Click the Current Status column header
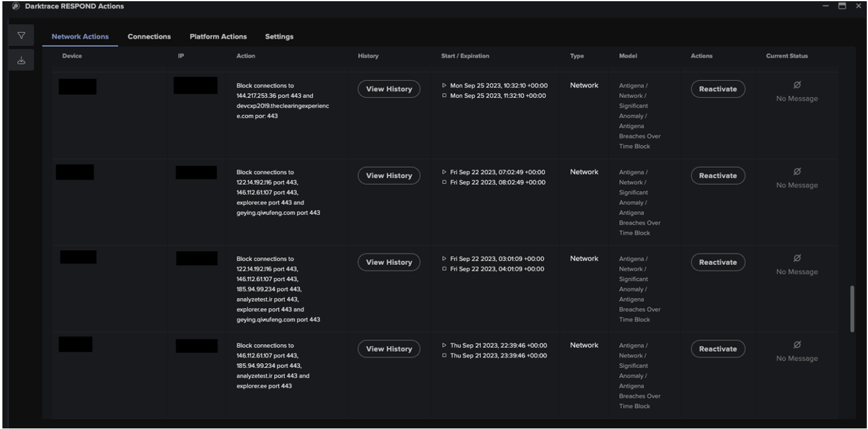This screenshot has height=429, width=868. pos(787,56)
